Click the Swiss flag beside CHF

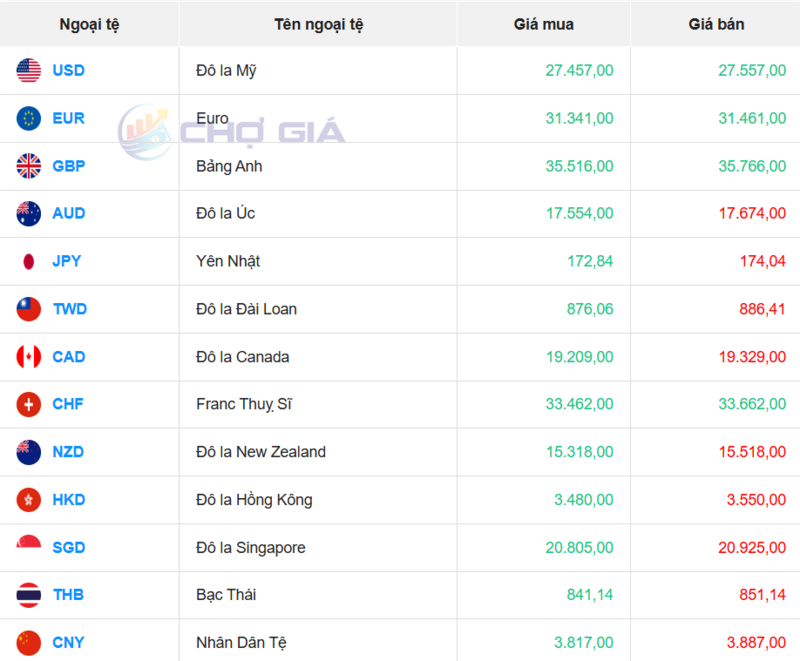28,404
